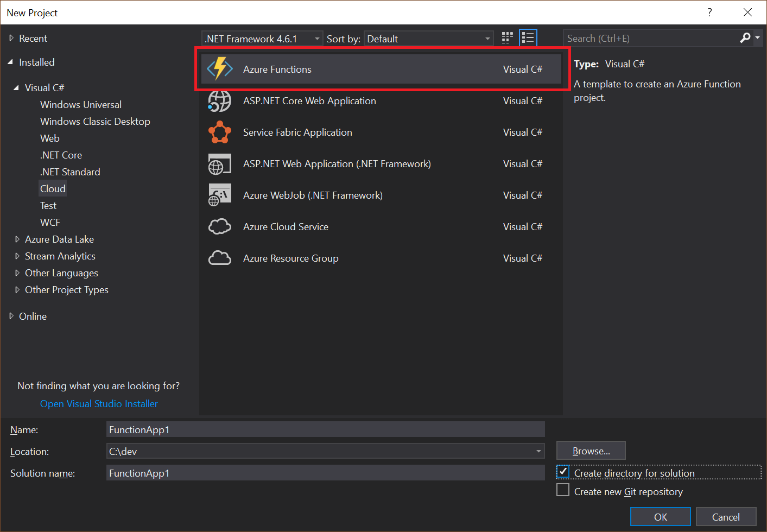Click the ASP.NET Web Application (.NET Framework) icon
This screenshot has width=767, height=532.
(220, 164)
